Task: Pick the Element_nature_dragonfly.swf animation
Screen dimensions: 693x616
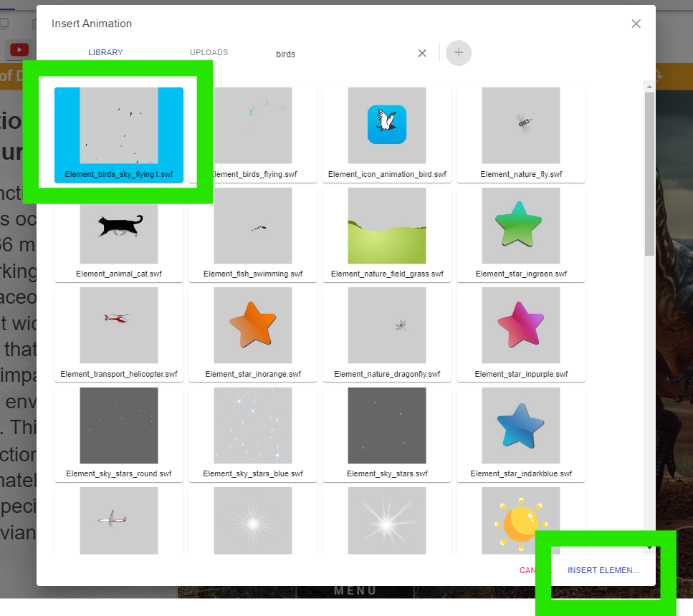Action: pyautogui.click(x=387, y=335)
